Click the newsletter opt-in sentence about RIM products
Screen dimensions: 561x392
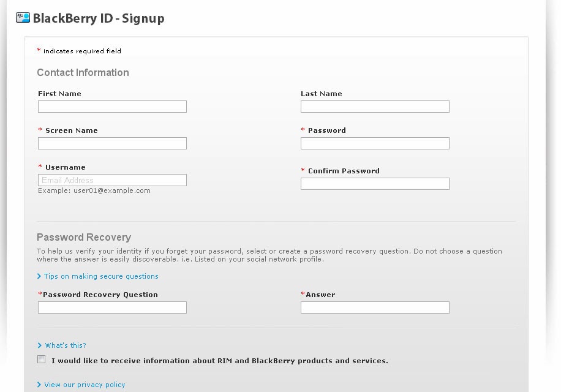coord(220,361)
